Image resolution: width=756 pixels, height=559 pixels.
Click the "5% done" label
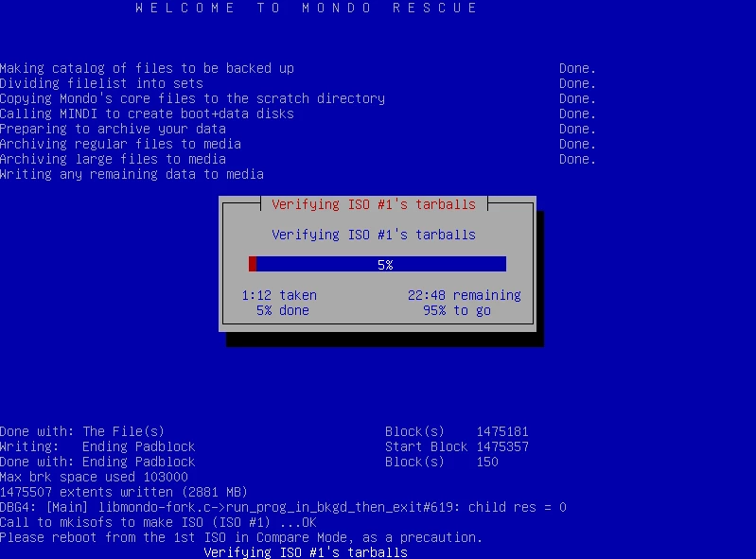point(282,310)
